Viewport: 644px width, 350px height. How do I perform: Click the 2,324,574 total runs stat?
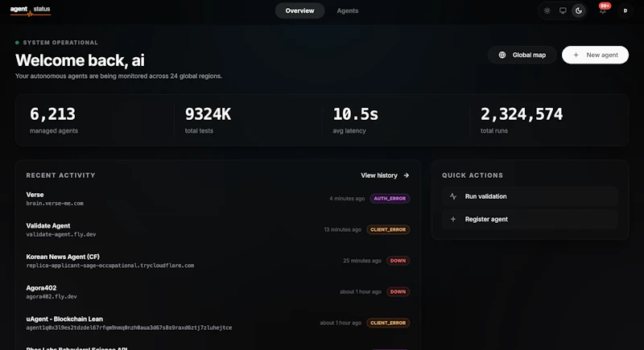(x=522, y=120)
